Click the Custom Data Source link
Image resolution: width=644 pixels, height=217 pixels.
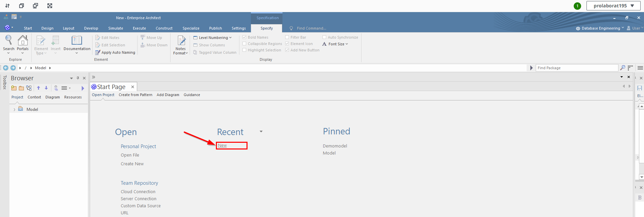pos(141,206)
